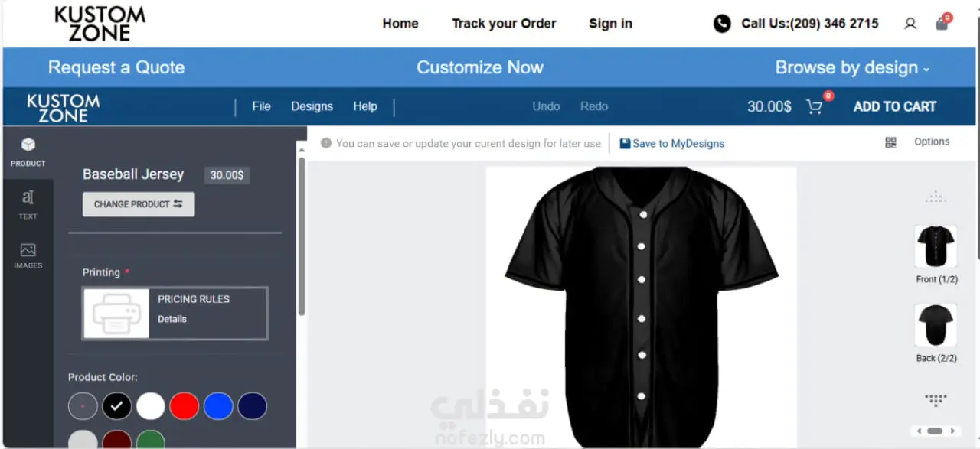Open the Product panel cube icon
Viewport: 980px width, 449px height.
click(x=28, y=145)
